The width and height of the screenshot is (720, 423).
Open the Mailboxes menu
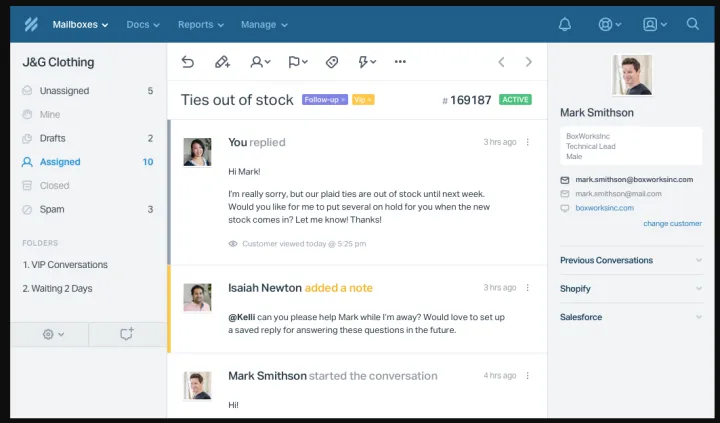(84, 24)
